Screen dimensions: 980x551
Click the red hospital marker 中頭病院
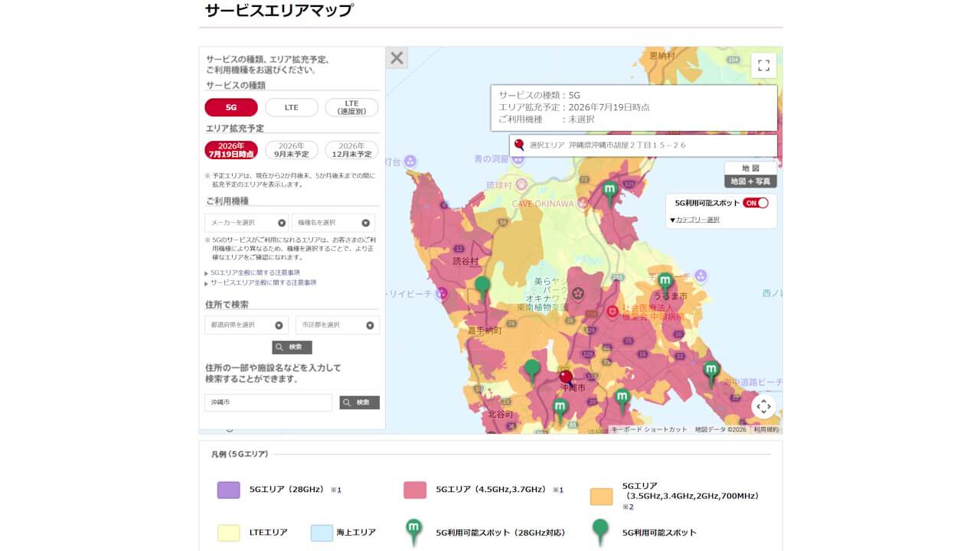[x=612, y=311]
